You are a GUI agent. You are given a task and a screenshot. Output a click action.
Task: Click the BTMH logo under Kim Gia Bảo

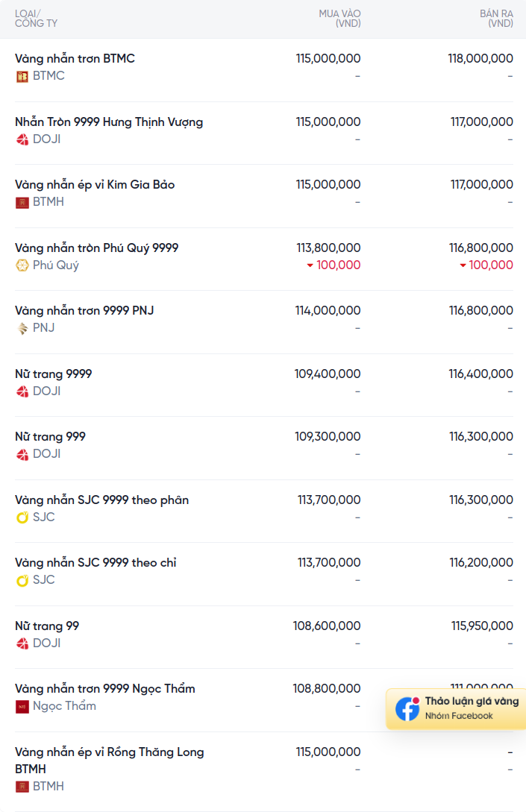tap(22, 203)
